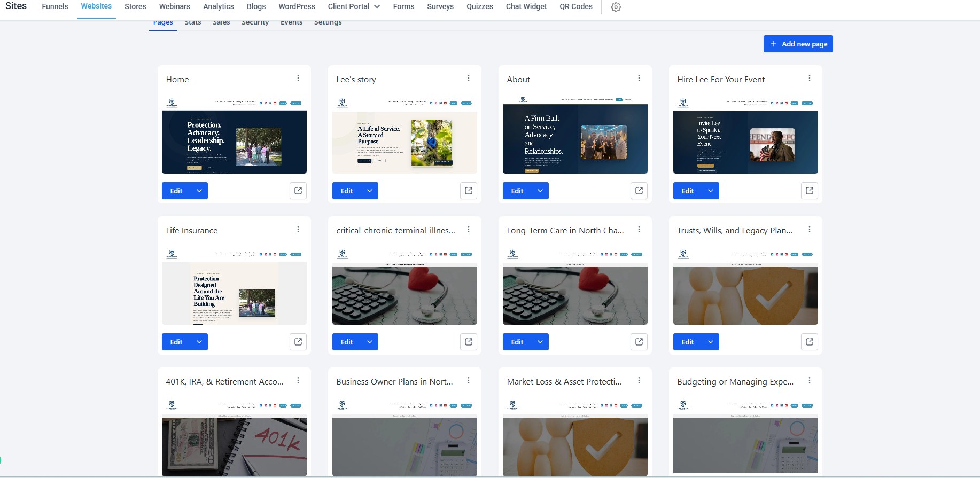Screen dimensions: 980x478
Task: Expand Edit dropdown arrow for Trusts, Wills, and Legacy
Action: point(711,342)
